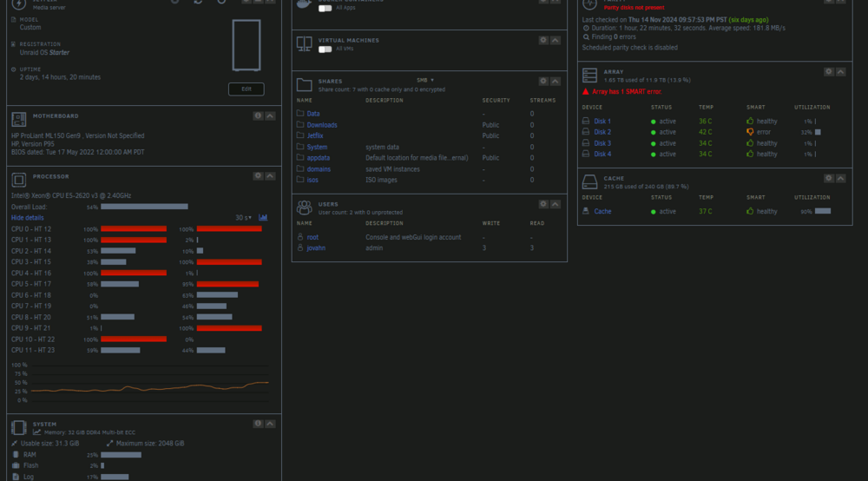Click Disk 2 SMART error thumbs-down icon
This screenshot has height=481, width=868.
tap(750, 132)
